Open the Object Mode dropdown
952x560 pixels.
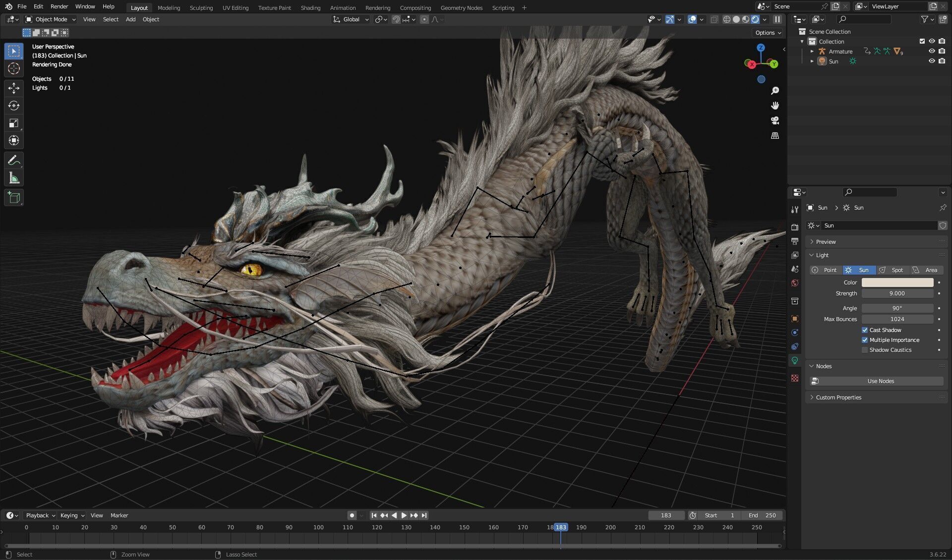click(51, 19)
